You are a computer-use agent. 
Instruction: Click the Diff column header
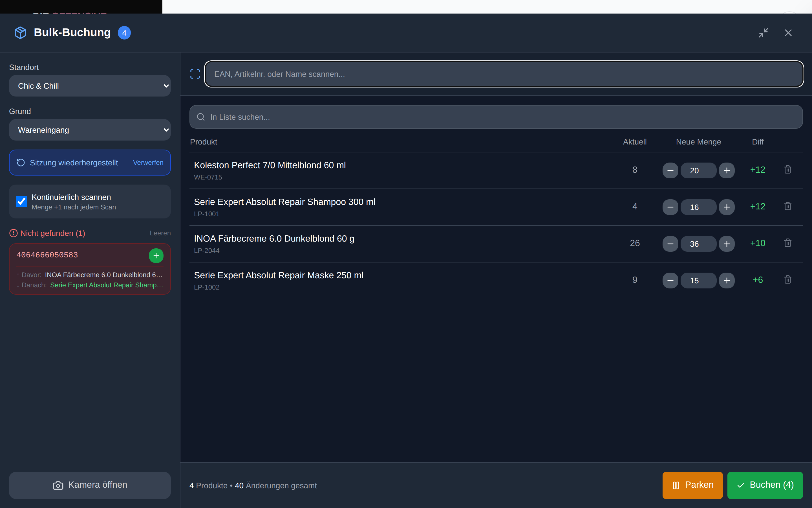tap(758, 142)
